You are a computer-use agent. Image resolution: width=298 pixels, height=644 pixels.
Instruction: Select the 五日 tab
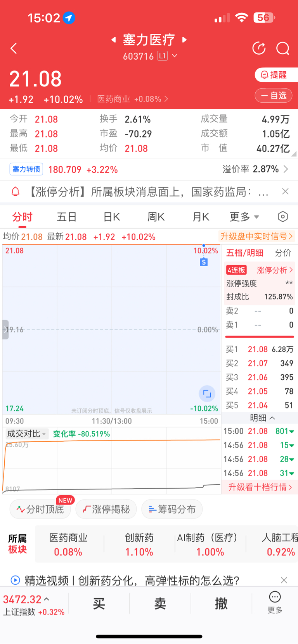[x=67, y=217]
